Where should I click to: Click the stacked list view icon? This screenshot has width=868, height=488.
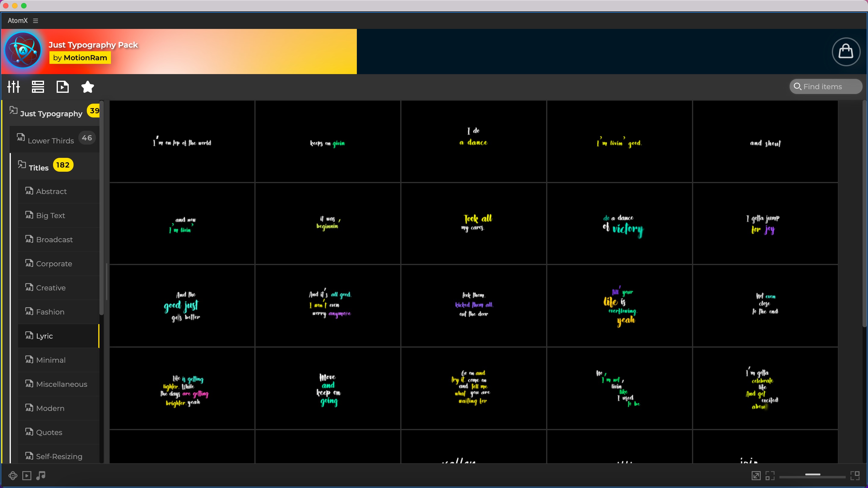(38, 87)
